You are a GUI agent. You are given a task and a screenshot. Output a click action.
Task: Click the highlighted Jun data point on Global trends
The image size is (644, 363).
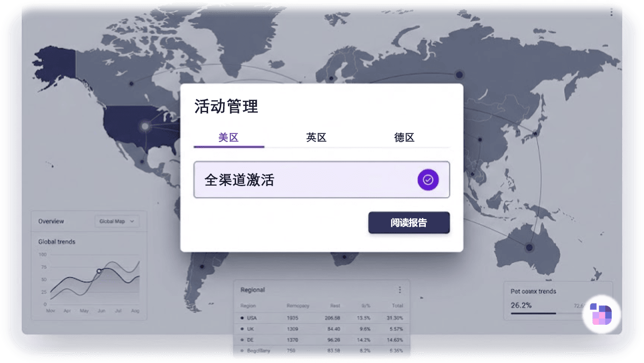pyautogui.click(x=100, y=271)
